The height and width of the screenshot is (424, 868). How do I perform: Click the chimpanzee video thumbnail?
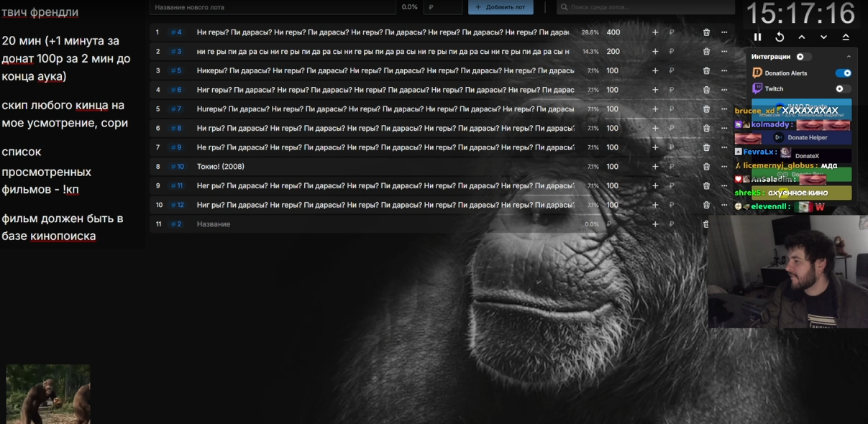pos(48,394)
